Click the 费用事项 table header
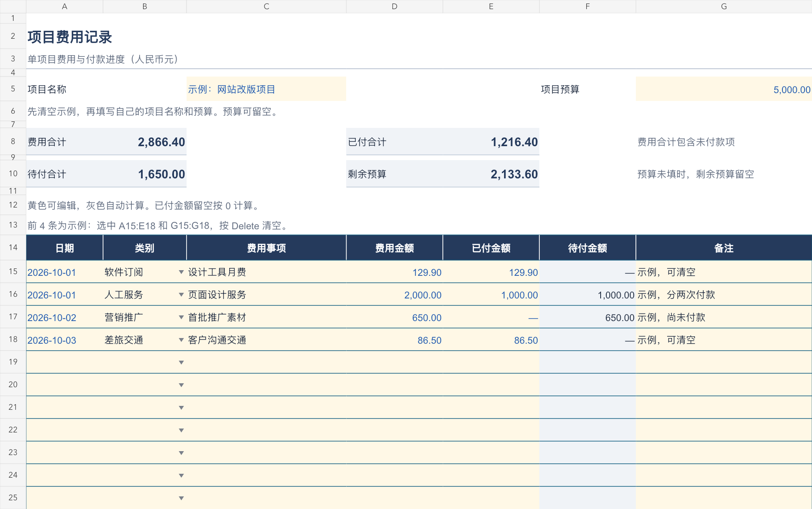This screenshot has width=812, height=509. (266, 248)
